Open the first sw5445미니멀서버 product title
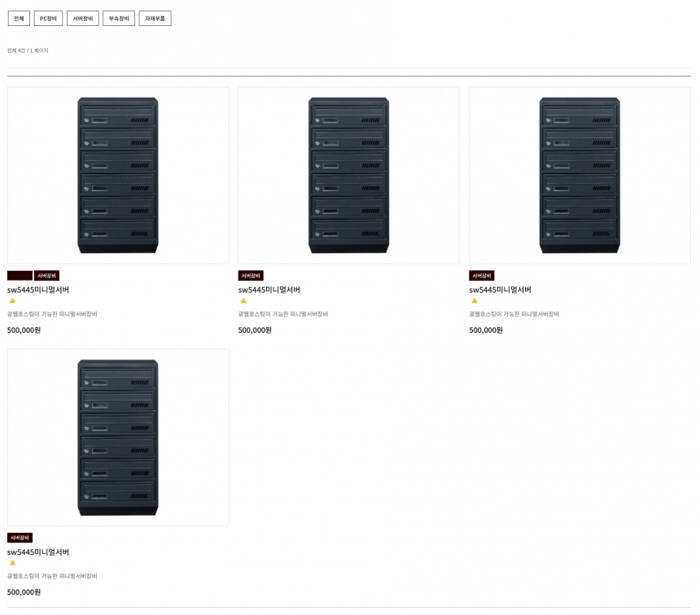The image size is (700, 615). point(38,290)
